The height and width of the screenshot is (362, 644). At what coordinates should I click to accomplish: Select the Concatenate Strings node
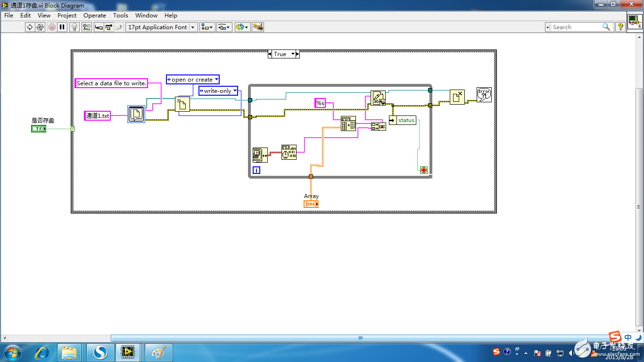[x=378, y=127]
